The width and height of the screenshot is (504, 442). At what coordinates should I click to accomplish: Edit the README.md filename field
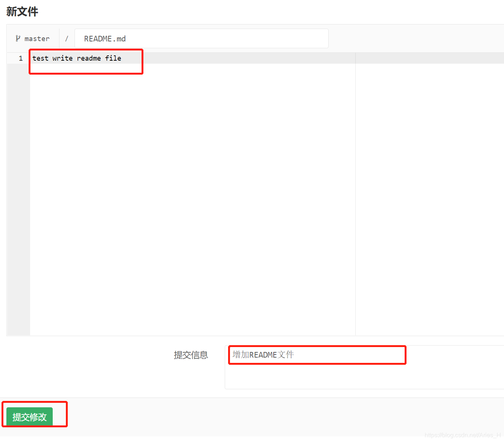pos(201,38)
